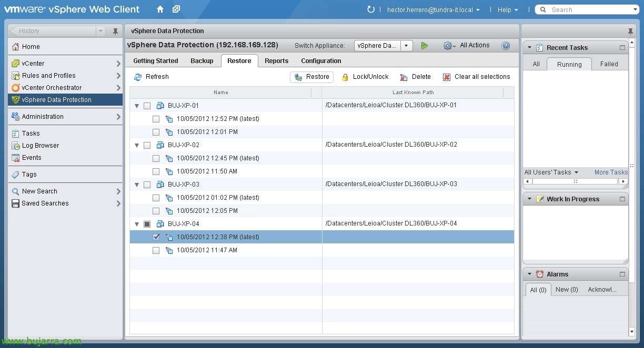Toggle the BUJ-XP-04 checkbox
The image size is (644, 348).
pyautogui.click(x=147, y=224)
